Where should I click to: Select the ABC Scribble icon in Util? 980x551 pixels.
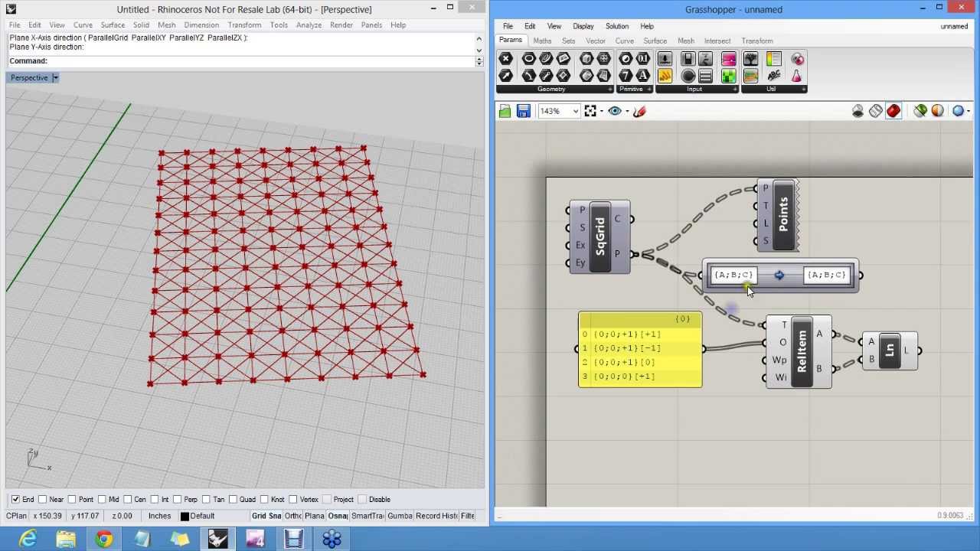(x=773, y=76)
